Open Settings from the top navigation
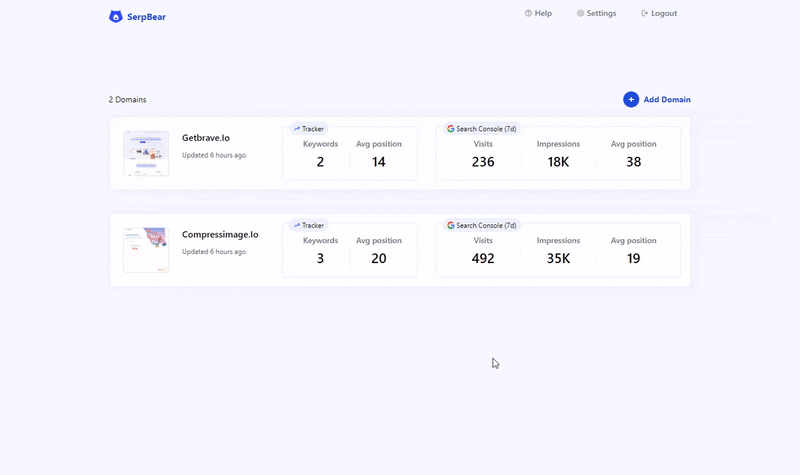The width and height of the screenshot is (800, 475). click(596, 13)
